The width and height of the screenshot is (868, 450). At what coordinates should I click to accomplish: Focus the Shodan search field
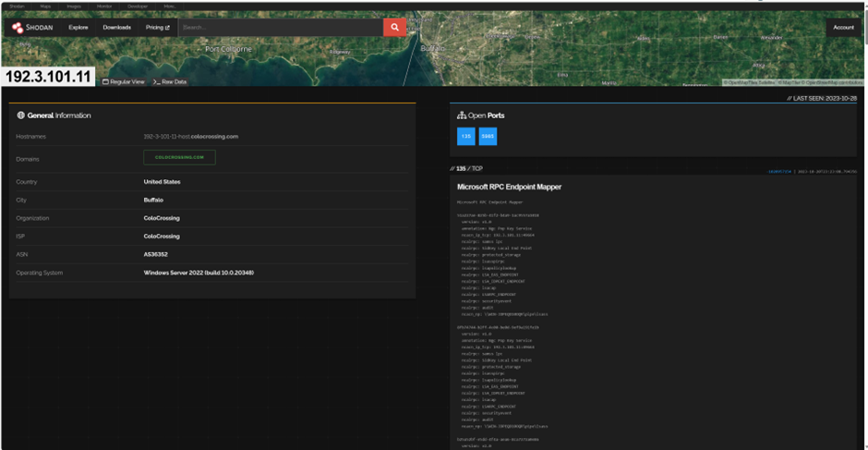tap(281, 27)
